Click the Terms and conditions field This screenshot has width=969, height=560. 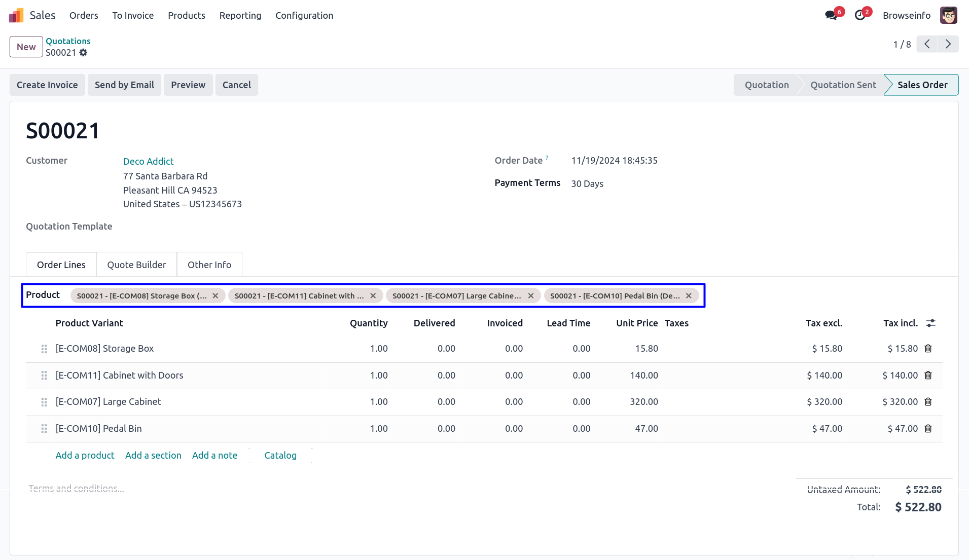coord(76,489)
